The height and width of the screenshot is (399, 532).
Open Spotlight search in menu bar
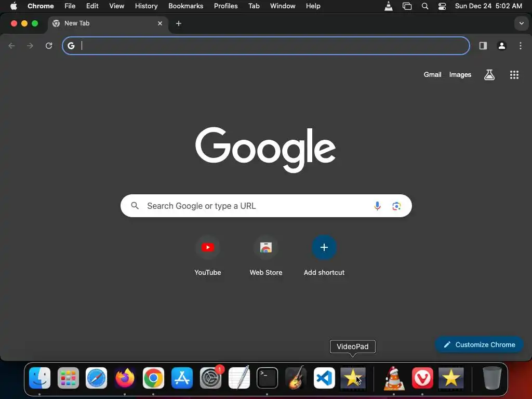(425, 6)
